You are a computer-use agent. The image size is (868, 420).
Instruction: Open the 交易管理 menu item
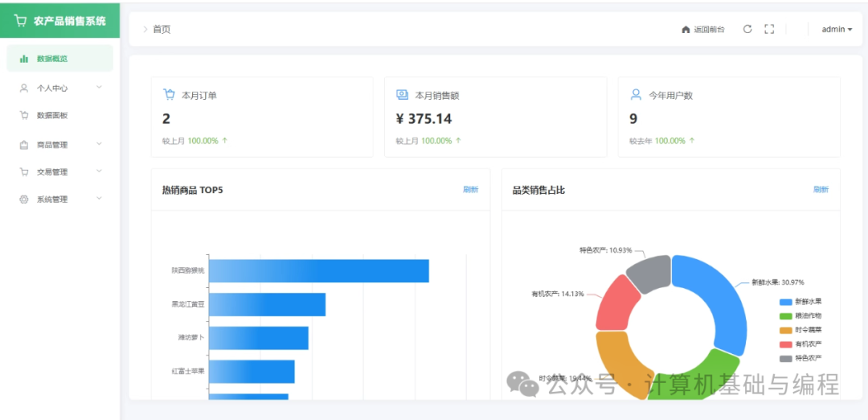pos(59,171)
